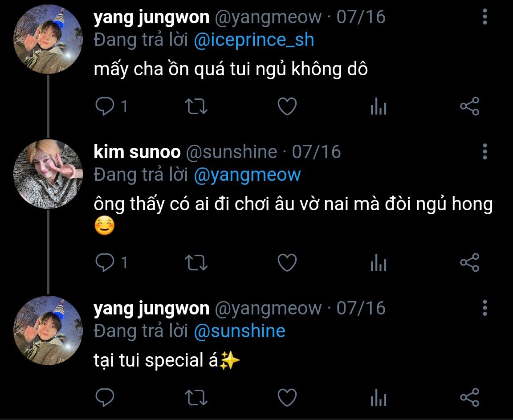Open the blue @yangmeow mention link

[247, 175]
